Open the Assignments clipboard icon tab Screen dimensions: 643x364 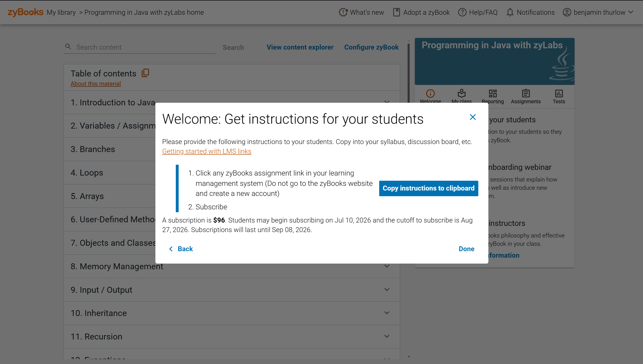pyautogui.click(x=526, y=93)
